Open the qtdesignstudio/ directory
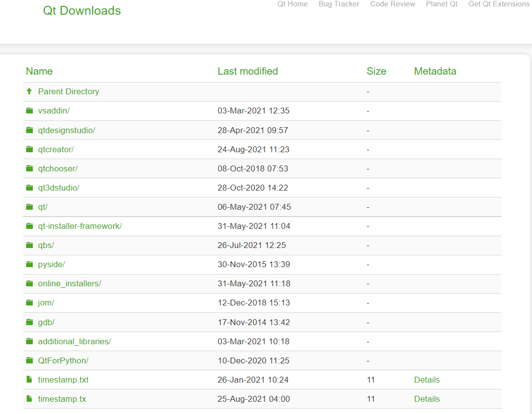 point(66,130)
